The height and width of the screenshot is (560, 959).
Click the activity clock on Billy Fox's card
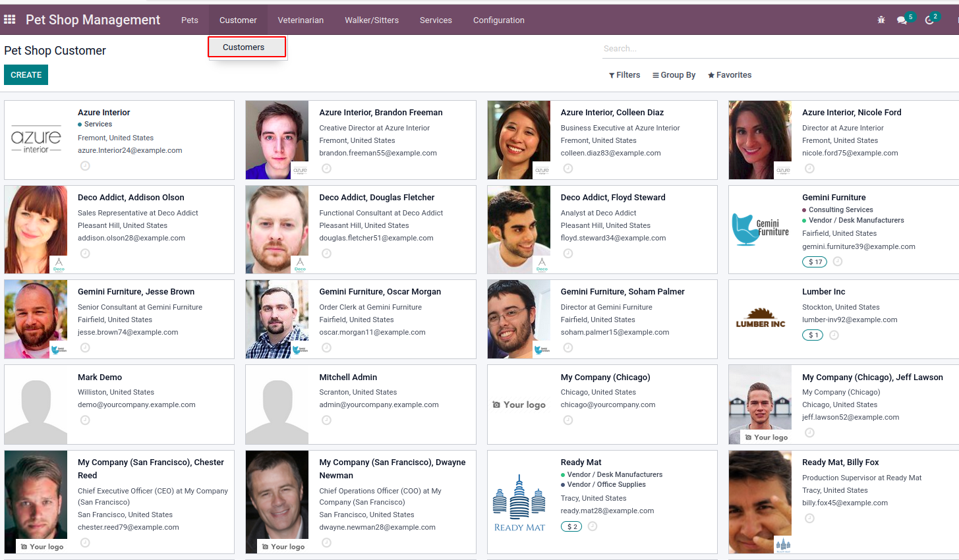tap(809, 518)
